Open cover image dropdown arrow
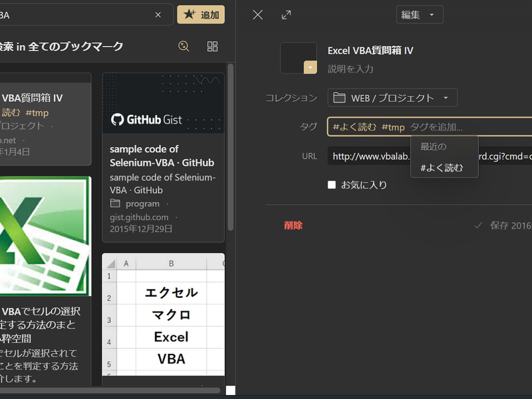This screenshot has width=532, height=399. tap(310, 67)
